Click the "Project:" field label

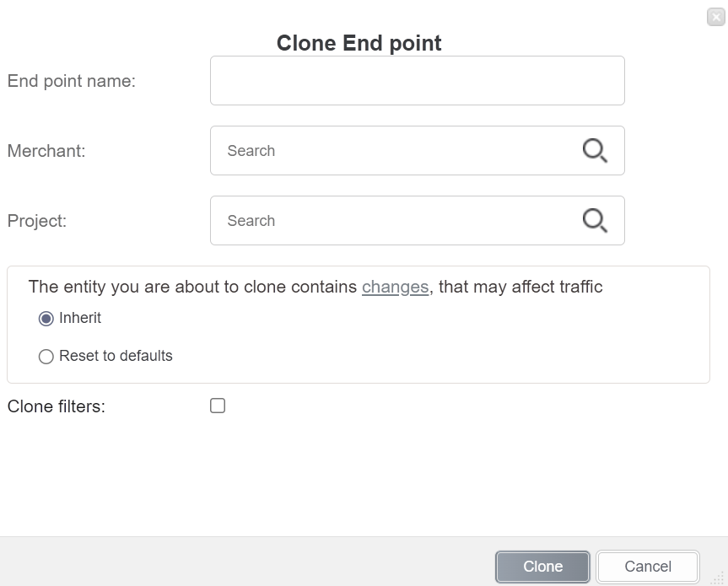coord(37,221)
